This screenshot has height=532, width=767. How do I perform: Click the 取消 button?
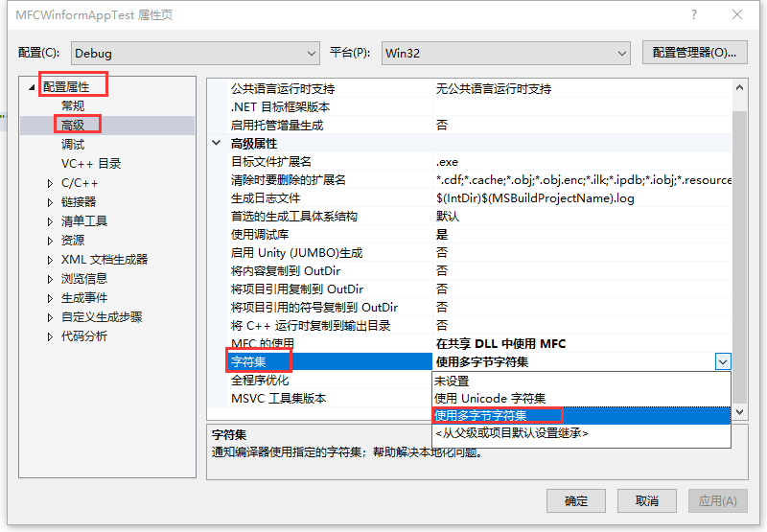(646, 500)
